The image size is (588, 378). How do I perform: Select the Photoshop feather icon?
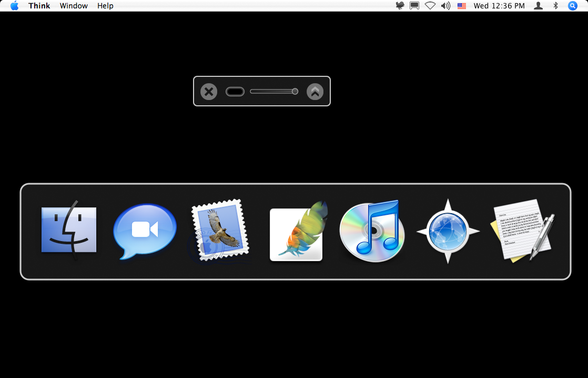(299, 231)
